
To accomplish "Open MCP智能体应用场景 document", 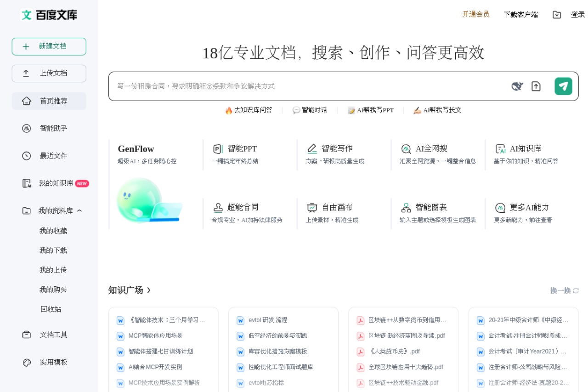I will click(x=156, y=336).
